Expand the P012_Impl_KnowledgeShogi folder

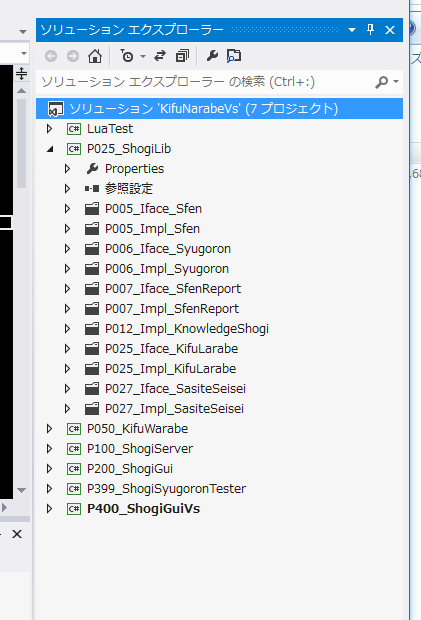coord(68,329)
